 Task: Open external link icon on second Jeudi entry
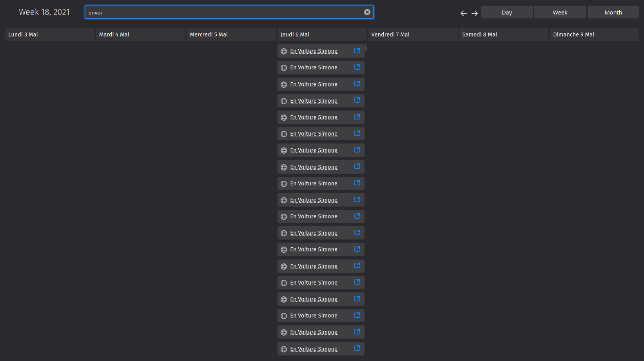357,67
